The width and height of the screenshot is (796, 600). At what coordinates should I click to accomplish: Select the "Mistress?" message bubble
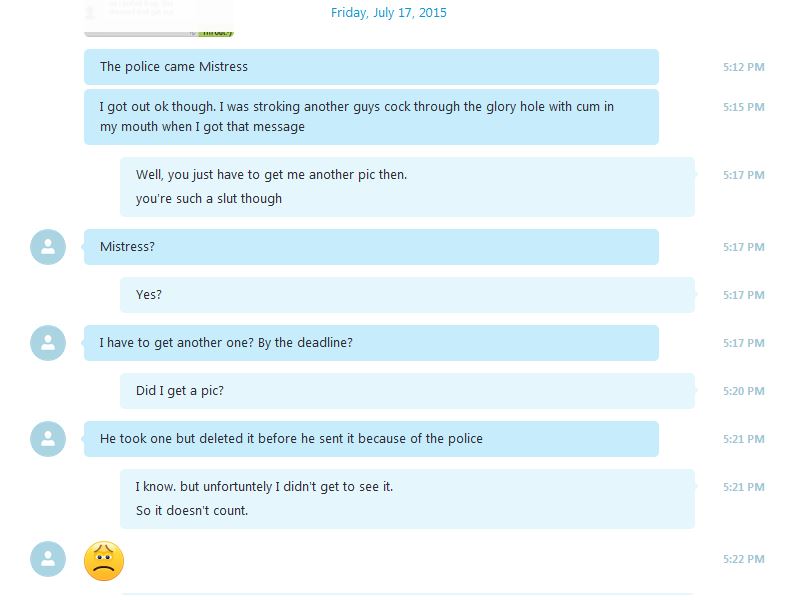tap(371, 247)
